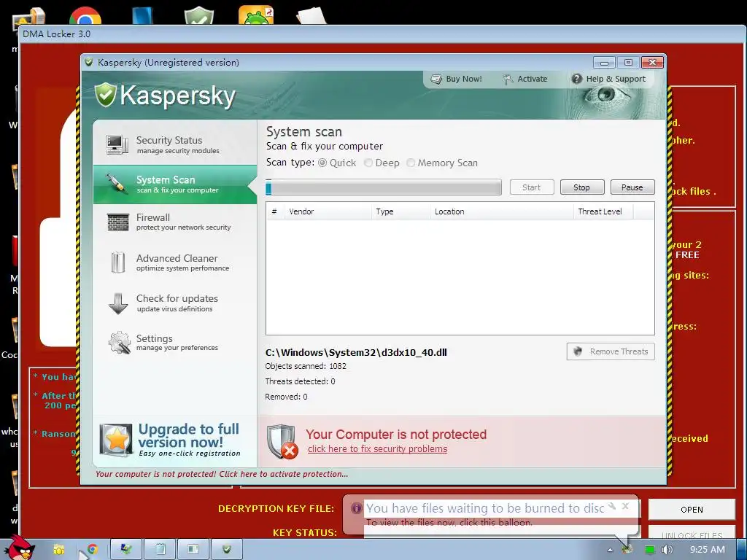
Task: Click the green network tray icon
Action: [x=649, y=550]
